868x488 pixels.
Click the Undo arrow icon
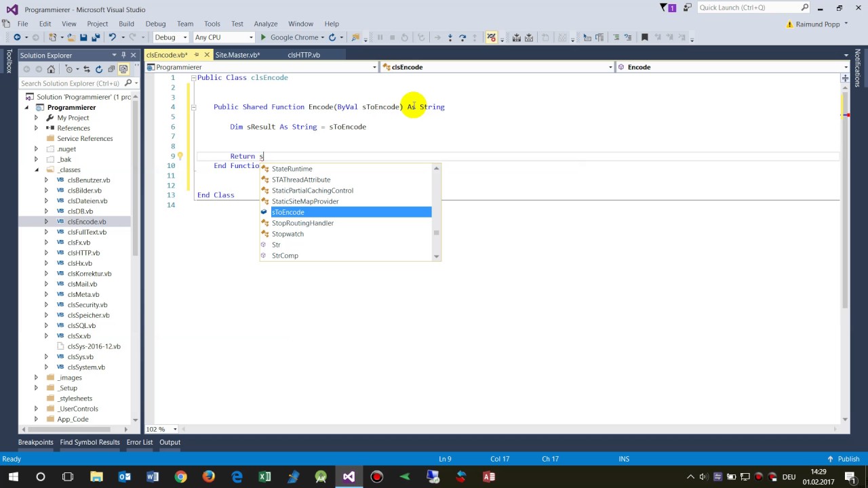tap(113, 37)
